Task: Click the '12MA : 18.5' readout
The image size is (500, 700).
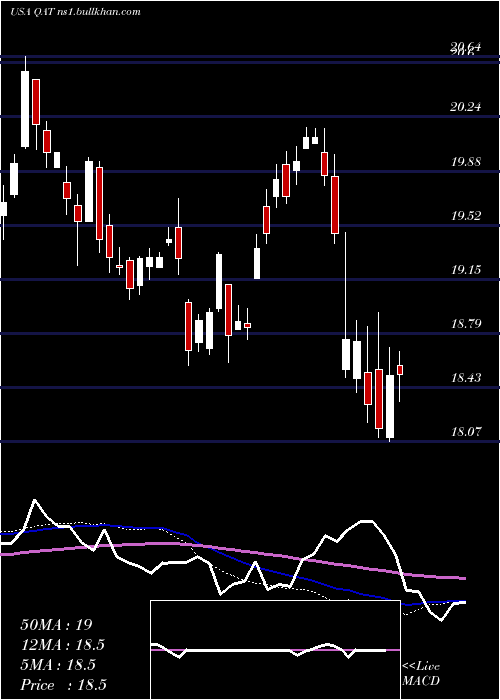Action: tap(62, 645)
